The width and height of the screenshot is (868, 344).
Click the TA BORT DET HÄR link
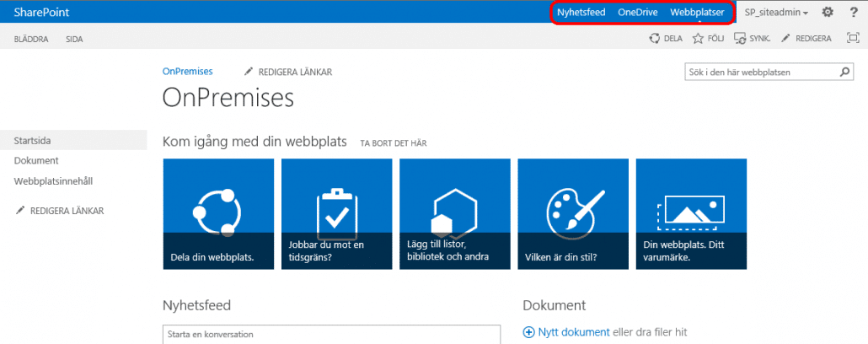394,143
